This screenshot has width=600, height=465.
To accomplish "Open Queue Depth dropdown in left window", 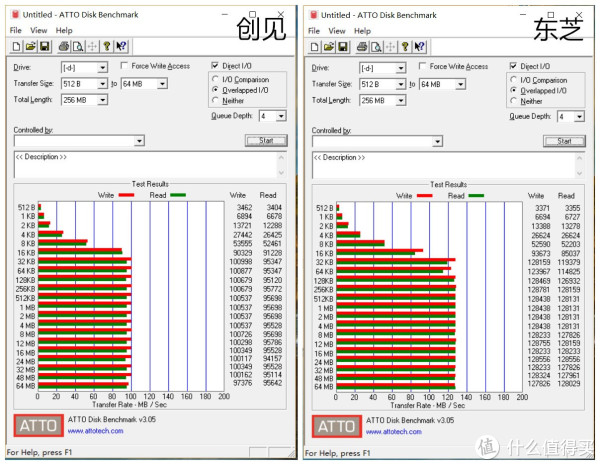I will click(281, 116).
